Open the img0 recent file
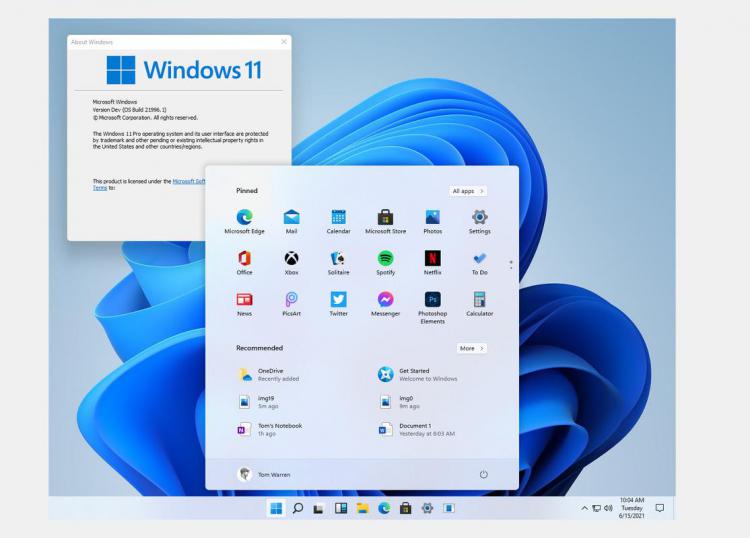This screenshot has width=750, height=538. [x=399, y=402]
